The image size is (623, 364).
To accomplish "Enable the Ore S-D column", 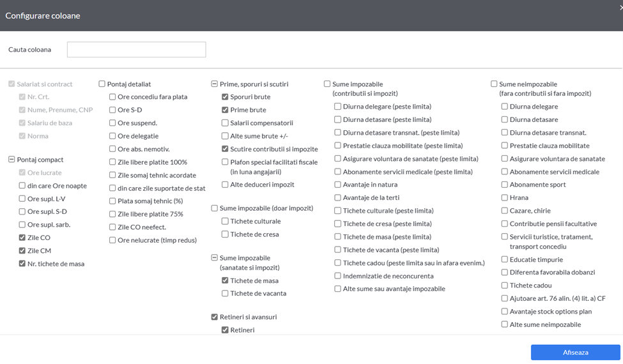I will click(x=112, y=110).
